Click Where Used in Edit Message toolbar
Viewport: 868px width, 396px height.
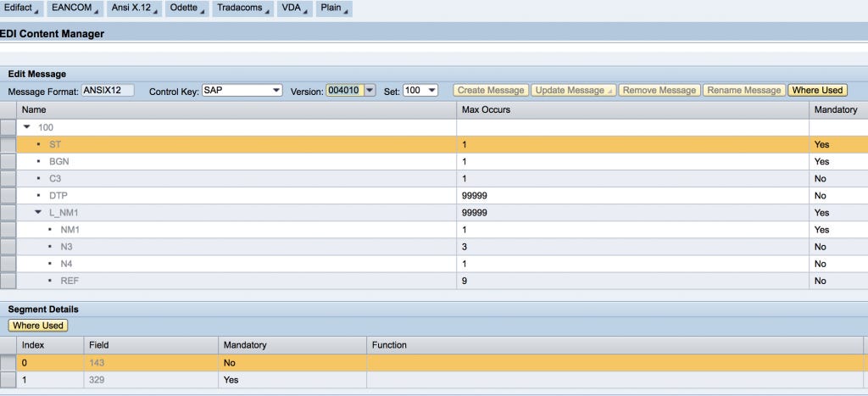point(817,90)
